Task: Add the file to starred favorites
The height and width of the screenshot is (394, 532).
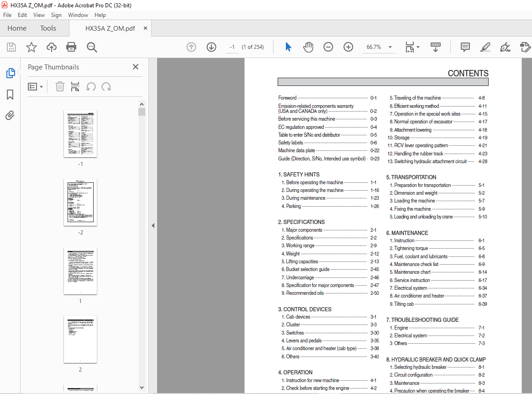Action: coord(32,47)
